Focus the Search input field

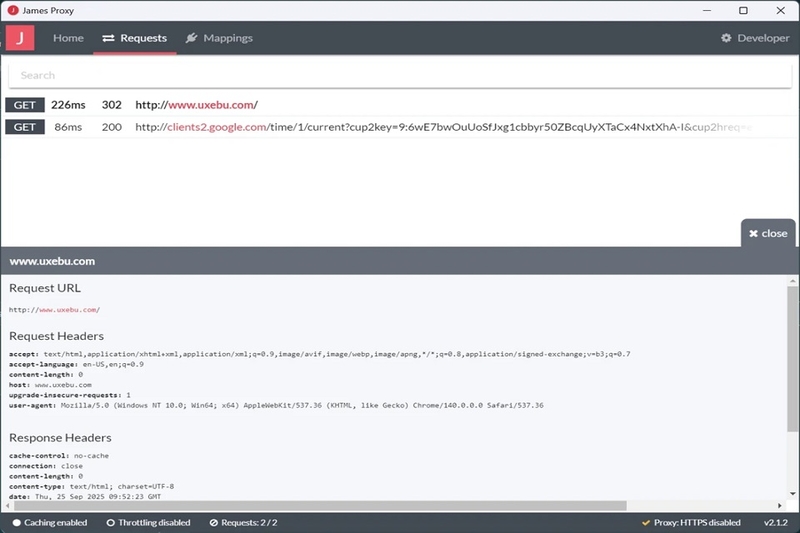[400, 75]
